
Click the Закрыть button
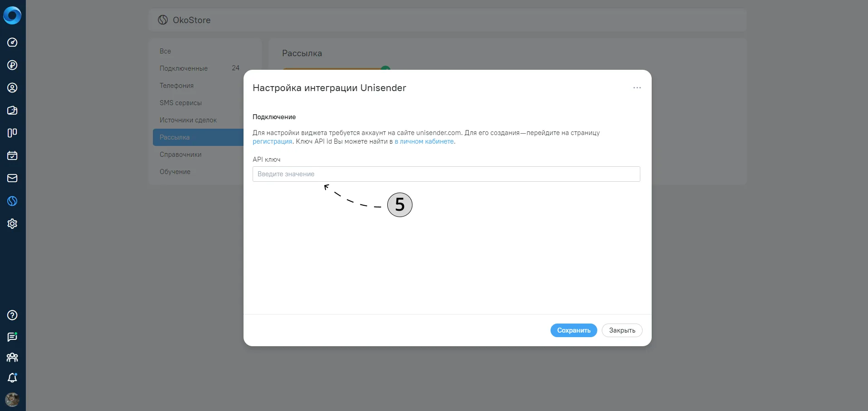[622, 330]
